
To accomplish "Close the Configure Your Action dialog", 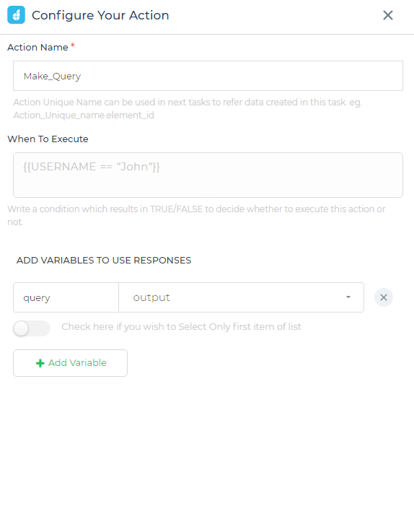I will 387,15.
